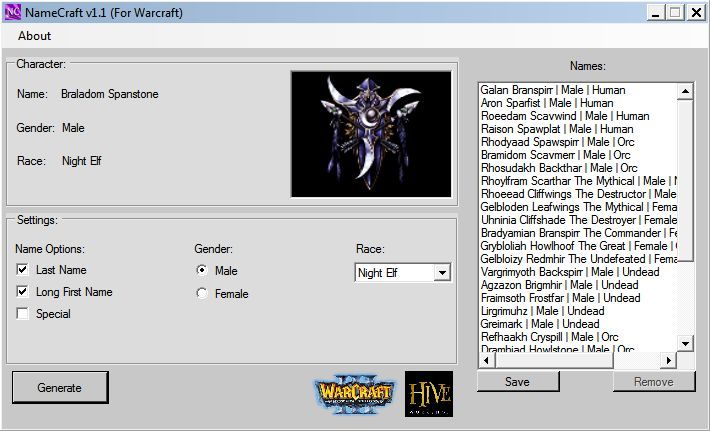This screenshot has width=710, height=431.
Task: Click the Remove button
Action: coord(653,382)
